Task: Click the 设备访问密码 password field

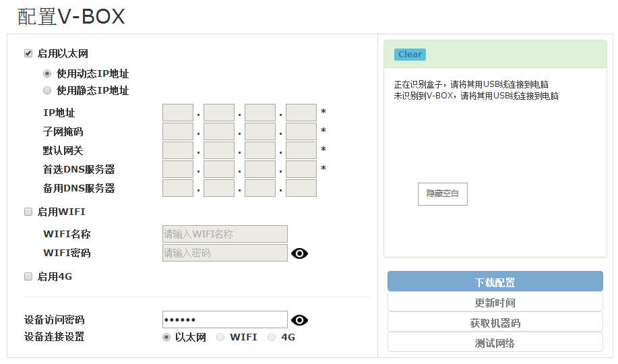Action: pos(224,320)
